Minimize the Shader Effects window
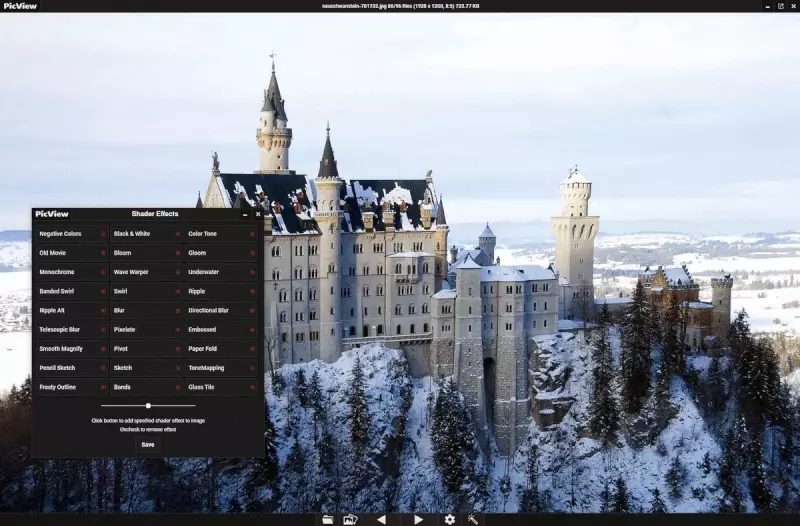 coord(245,215)
